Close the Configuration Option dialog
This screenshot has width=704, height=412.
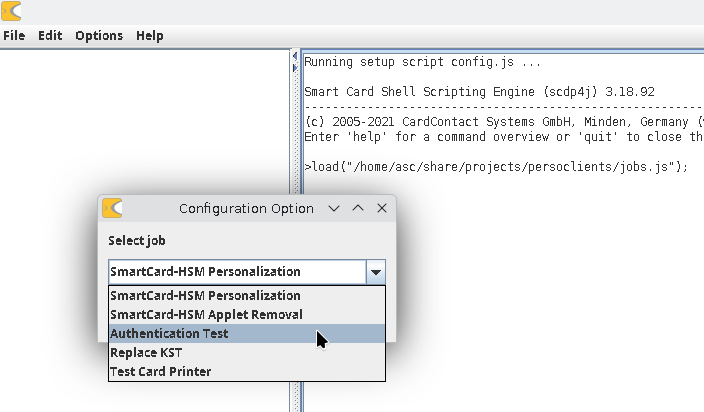(381, 208)
